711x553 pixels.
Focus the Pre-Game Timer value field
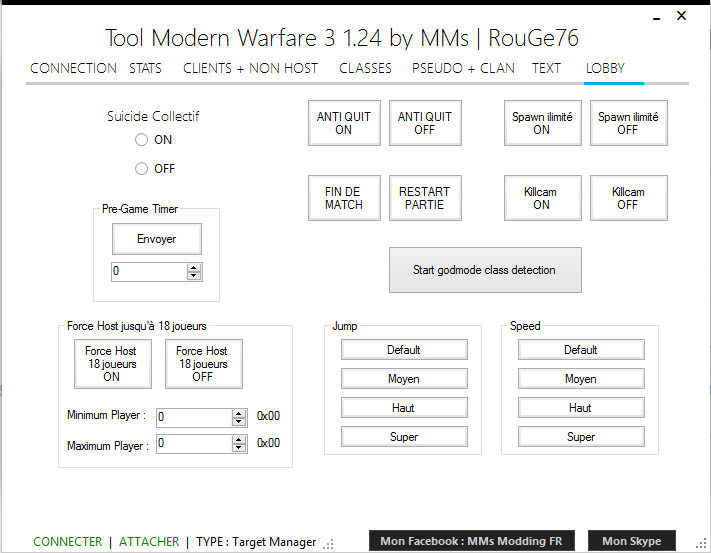click(x=149, y=272)
